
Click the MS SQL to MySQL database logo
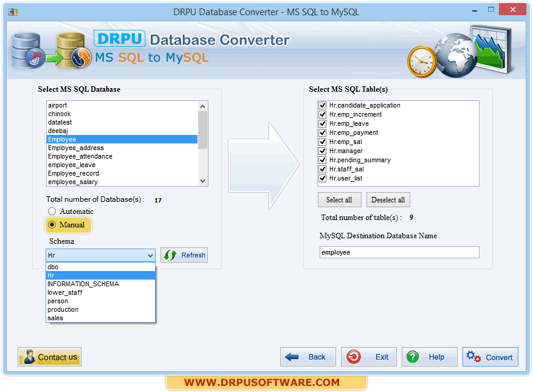[51, 50]
